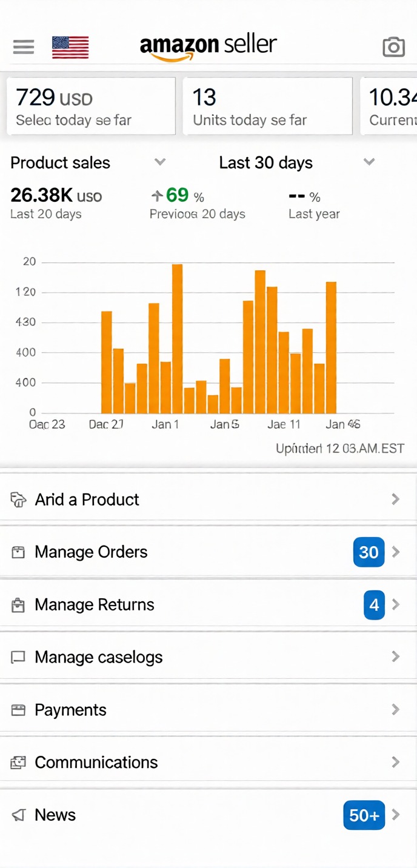417x868 pixels.
Task: Expand the Product sales dropdown
Action: point(160,162)
